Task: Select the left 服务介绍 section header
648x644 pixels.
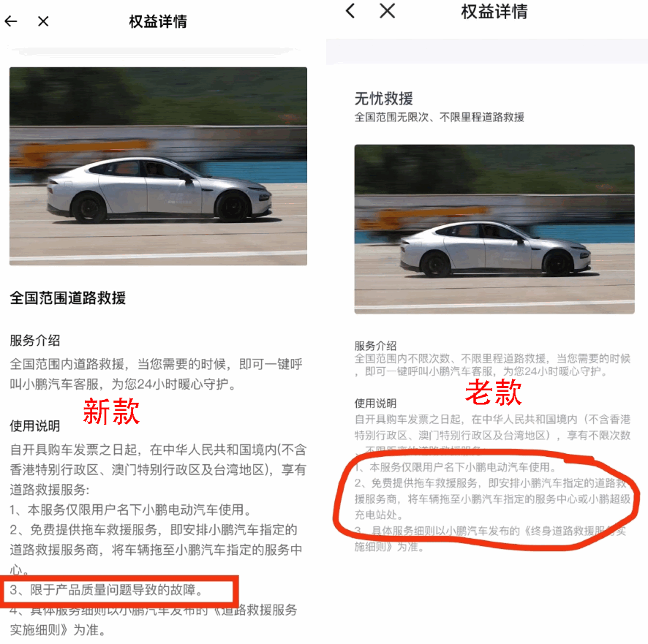Action: coord(35,341)
